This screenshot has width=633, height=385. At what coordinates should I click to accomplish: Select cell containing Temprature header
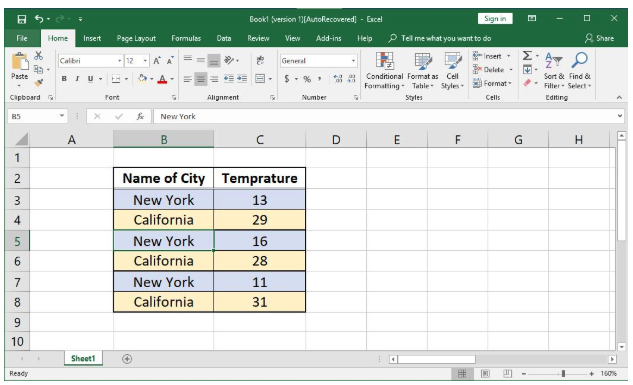click(260, 178)
